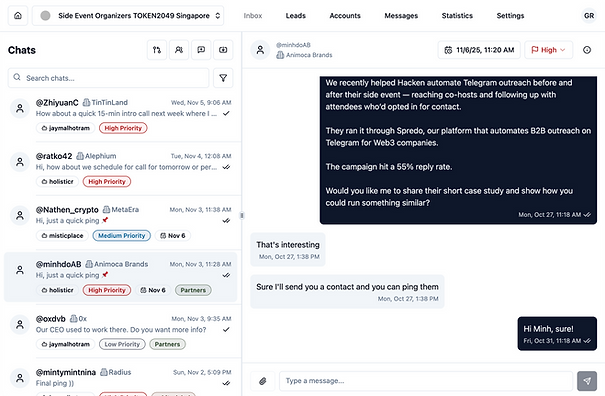
Task: Switch to the Inbox tab
Action: click(x=253, y=16)
